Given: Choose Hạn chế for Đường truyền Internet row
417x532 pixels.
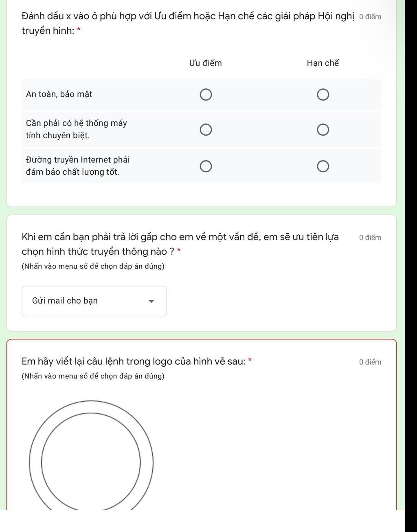Looking at the screenshot, I should point(323,167).
